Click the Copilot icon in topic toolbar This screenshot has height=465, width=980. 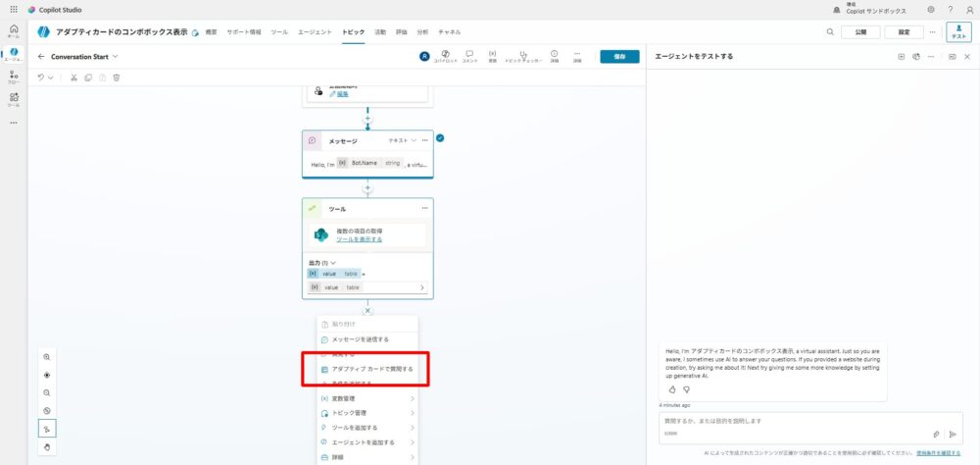446,55
